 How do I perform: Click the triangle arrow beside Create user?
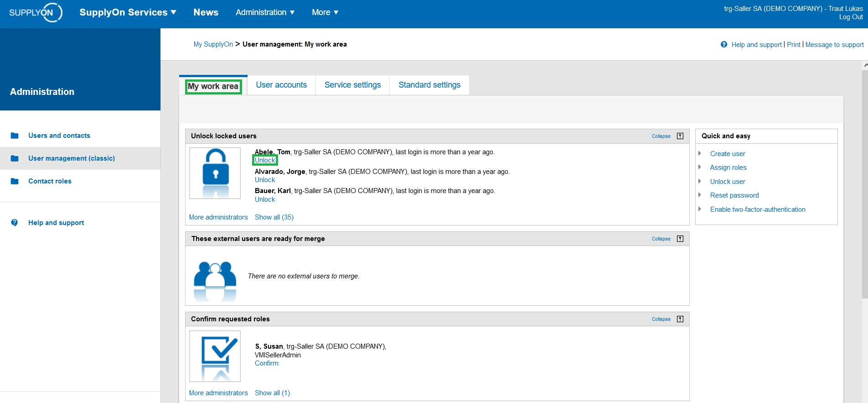[700, 153]
